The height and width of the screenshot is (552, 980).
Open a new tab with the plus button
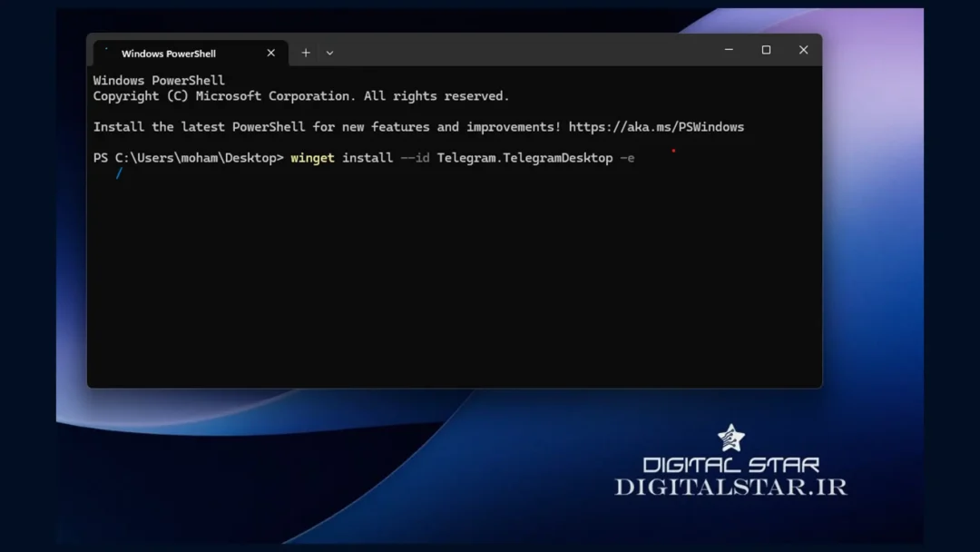pyautogui.click(x=306, y=53)
